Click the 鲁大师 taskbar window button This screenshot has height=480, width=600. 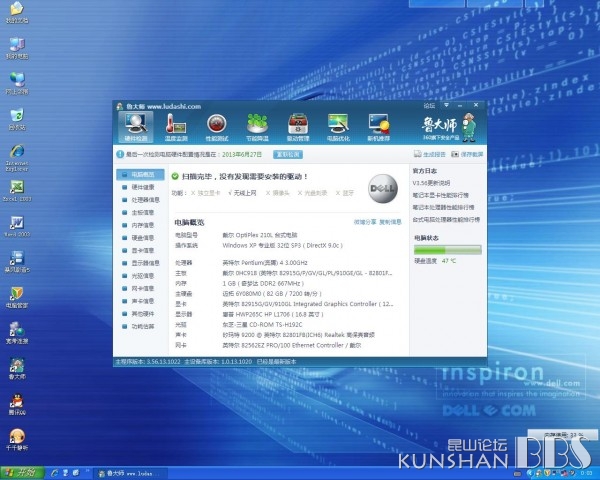[x=130, y=474]
